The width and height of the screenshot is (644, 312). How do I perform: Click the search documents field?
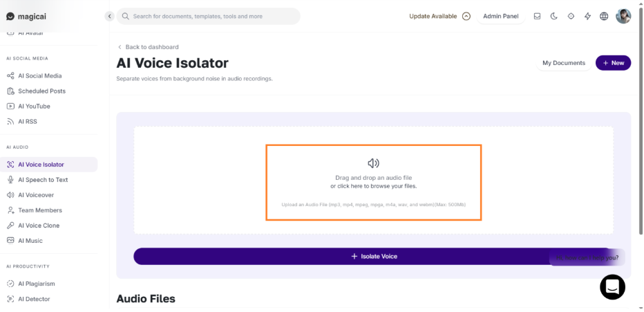point(208,17)
